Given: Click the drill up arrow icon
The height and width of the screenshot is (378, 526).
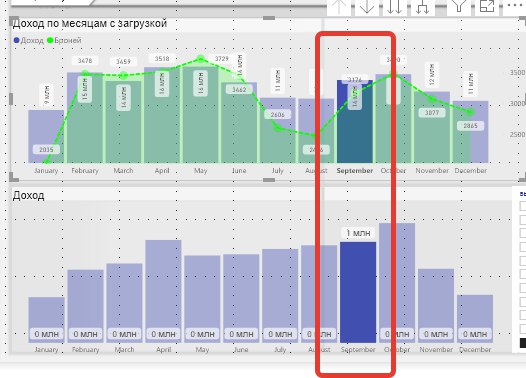Looking at the screenshot, I should [x=339, y=7].
